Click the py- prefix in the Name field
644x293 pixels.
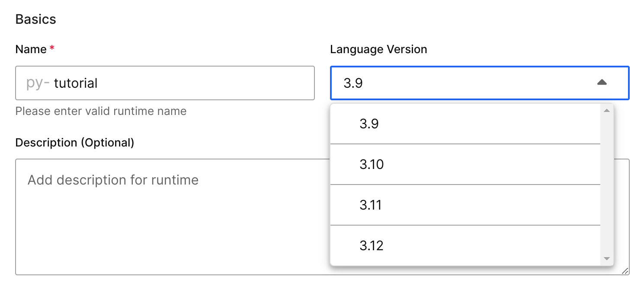point(38,83)
